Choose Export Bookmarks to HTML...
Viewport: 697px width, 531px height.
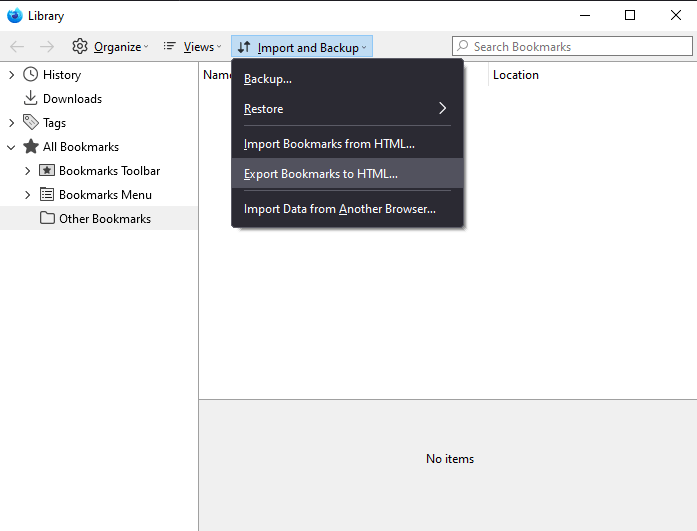click(x=347, y=173)
